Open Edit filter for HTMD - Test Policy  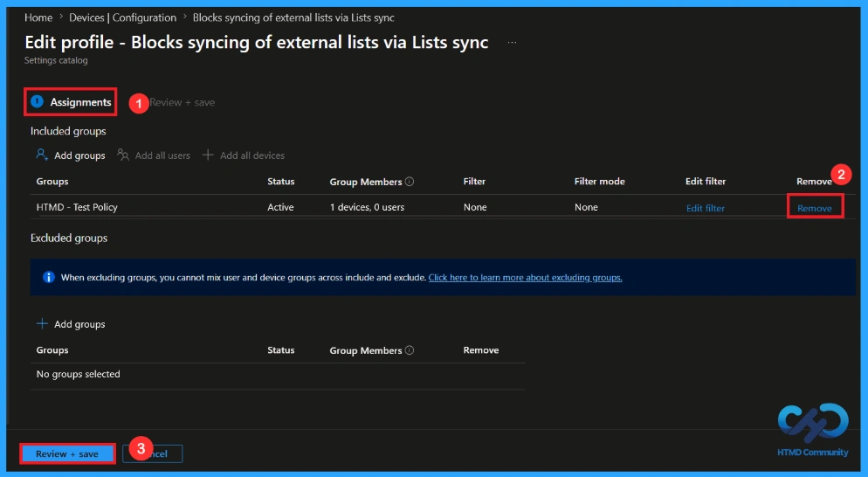tap(706, 208)
